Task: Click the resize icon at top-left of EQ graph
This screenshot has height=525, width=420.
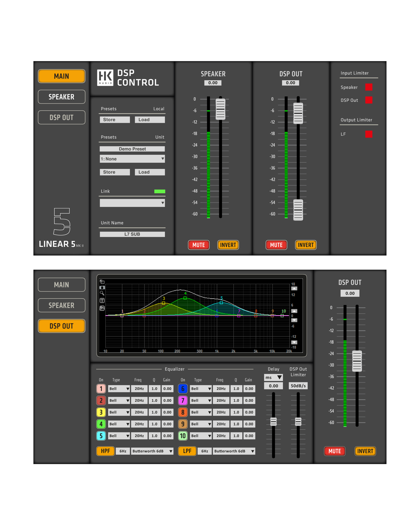Action: 102,282
